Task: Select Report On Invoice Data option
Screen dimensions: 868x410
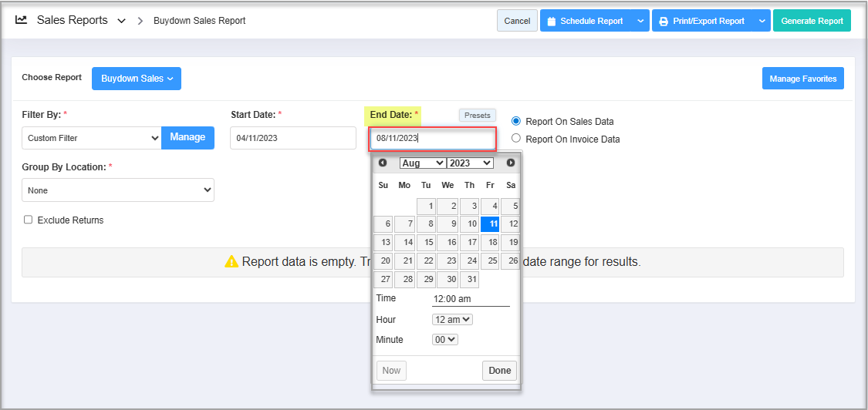Action: (516, 139)
